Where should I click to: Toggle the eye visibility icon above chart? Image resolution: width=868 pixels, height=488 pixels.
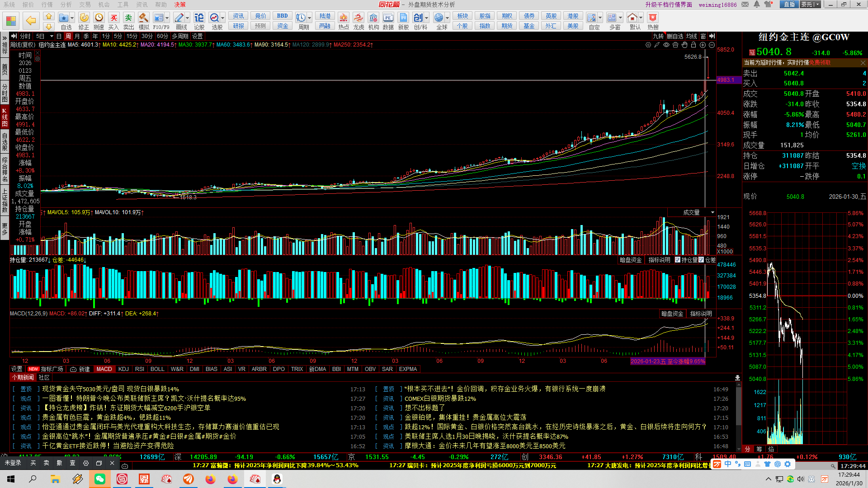pos(666,45)
